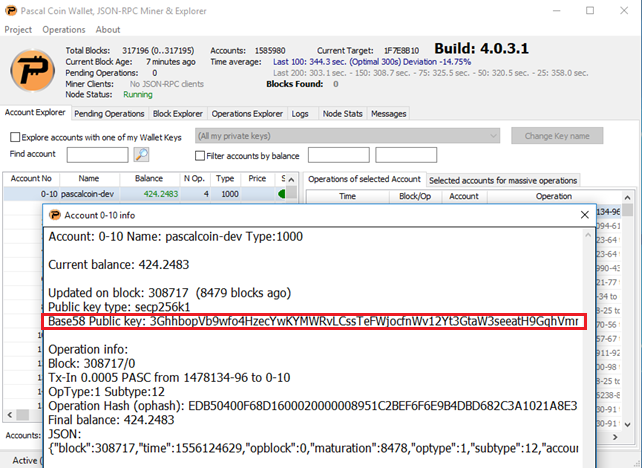This screenshot has width=643, height=469.
Task: Click the Pascal Coin title bar icon
Action: pos(10,10)
